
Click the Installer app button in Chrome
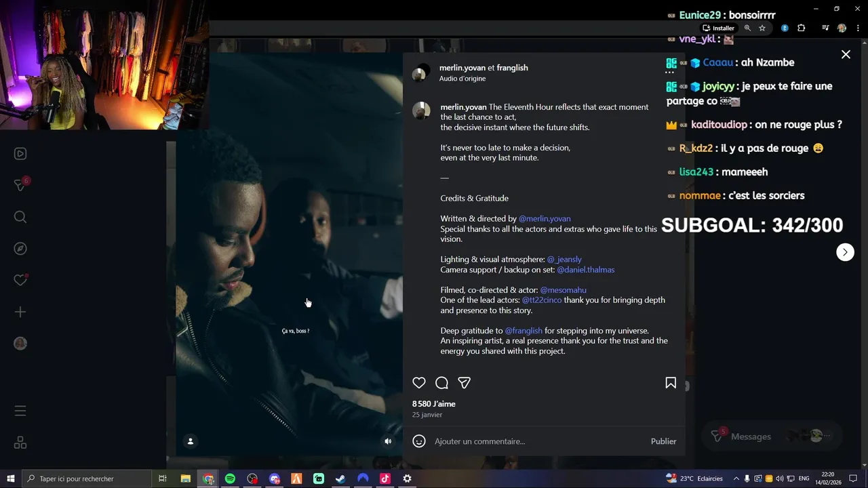pyautogui.click(x=719, y=28)
